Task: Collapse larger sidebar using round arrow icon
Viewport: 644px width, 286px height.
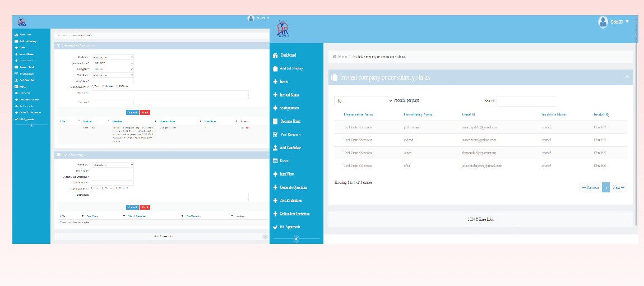Action: 296,239
